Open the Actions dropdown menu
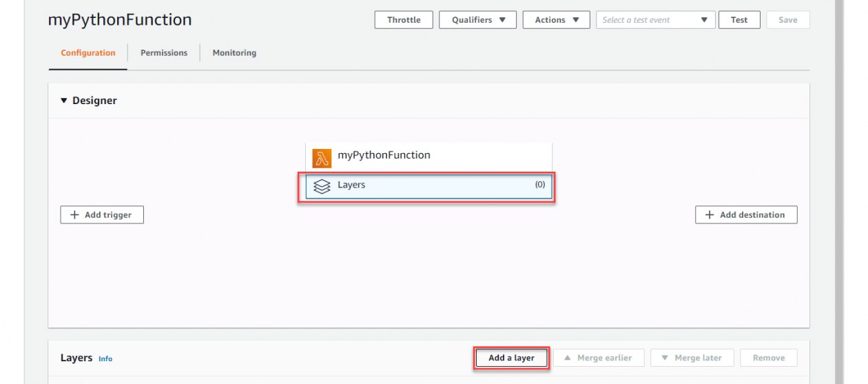The width and height of the screenshot is (868, 384). 556,20
